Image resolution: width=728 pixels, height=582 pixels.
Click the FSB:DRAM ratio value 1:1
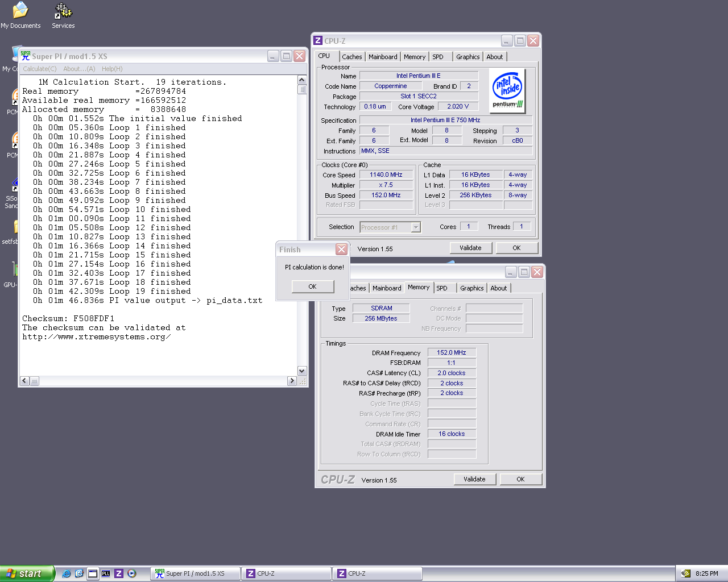[451, 363]
